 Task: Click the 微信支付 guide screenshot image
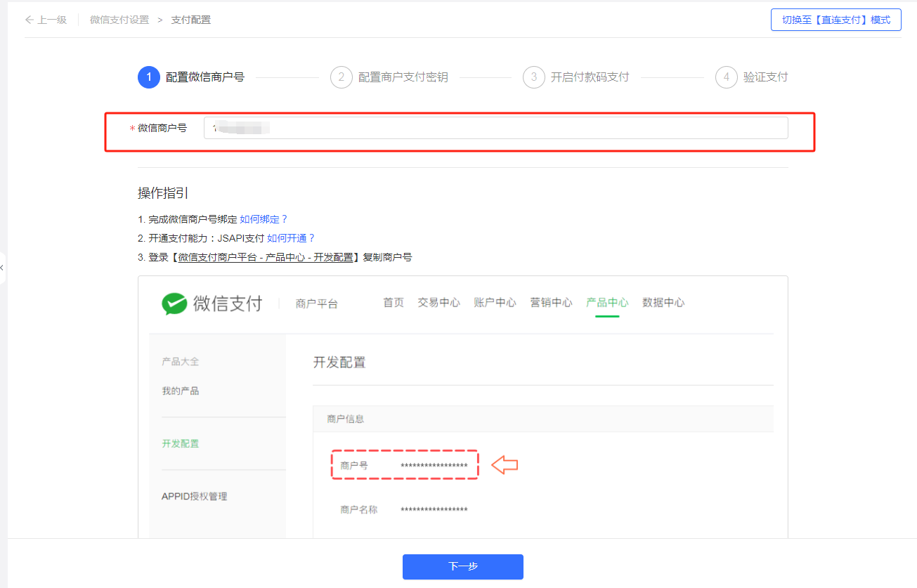[x=463, y=407]
